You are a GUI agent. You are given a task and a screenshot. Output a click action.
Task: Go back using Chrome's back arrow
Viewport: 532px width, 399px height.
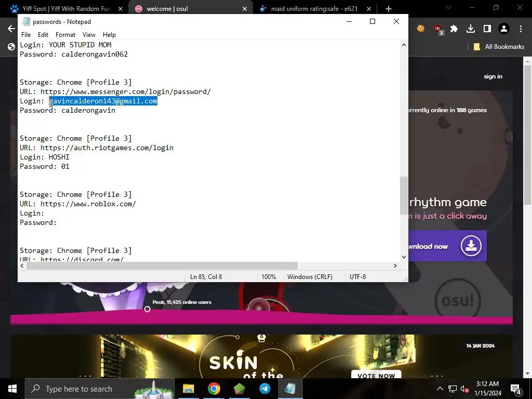(11, 29)
